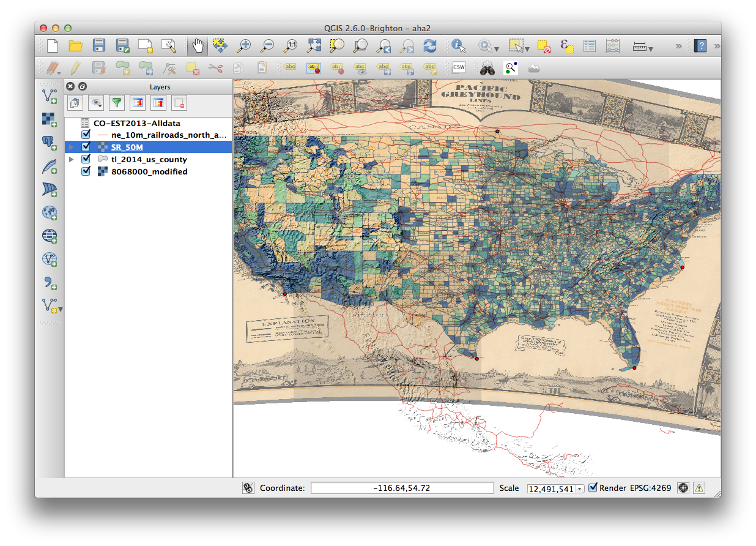756x546 pixels.
Task: Open the Manage Layer Visibility dropdown
Action: pos(96,103)
